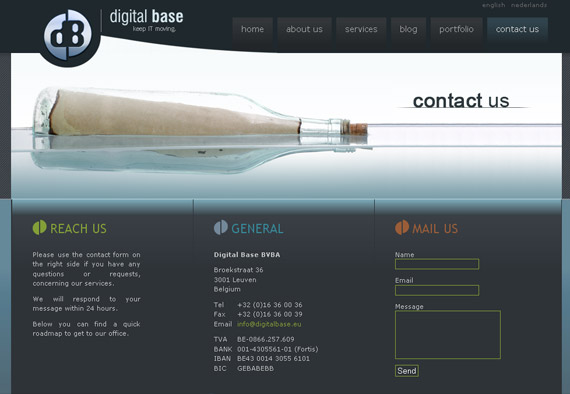View the portfolio page

coord(456,29)
